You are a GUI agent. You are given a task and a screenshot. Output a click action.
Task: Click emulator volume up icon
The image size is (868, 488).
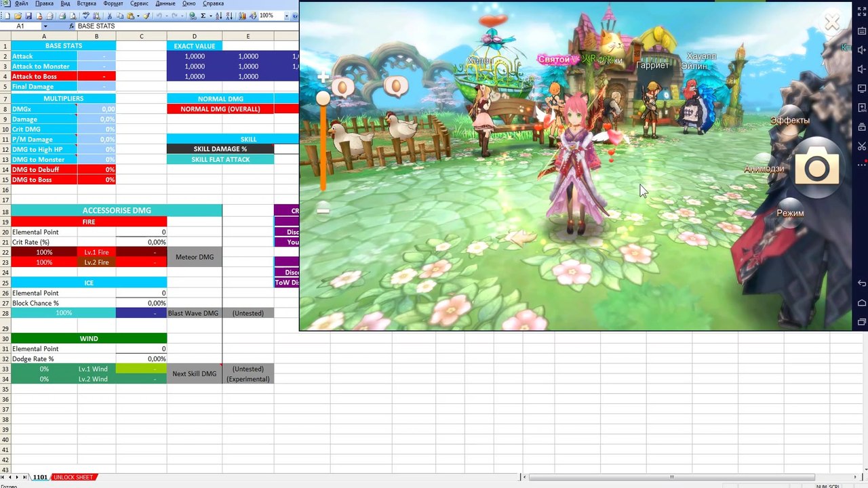coord(861,49)
